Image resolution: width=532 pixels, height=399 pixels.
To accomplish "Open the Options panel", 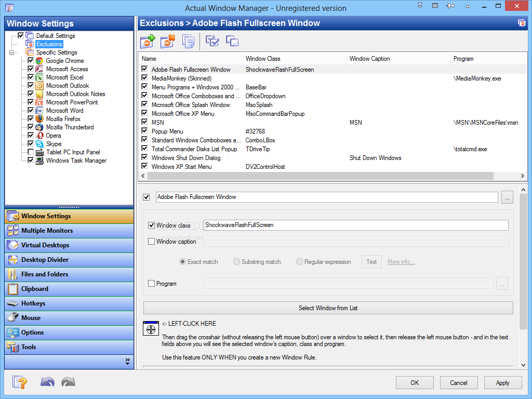I will pos(69,332).
